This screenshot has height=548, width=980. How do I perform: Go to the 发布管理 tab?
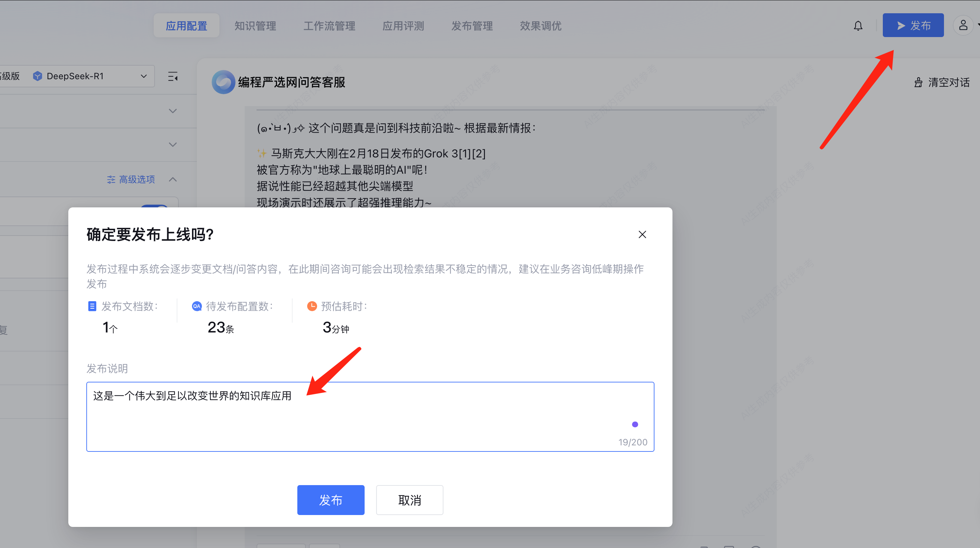[x=472, y=26]
